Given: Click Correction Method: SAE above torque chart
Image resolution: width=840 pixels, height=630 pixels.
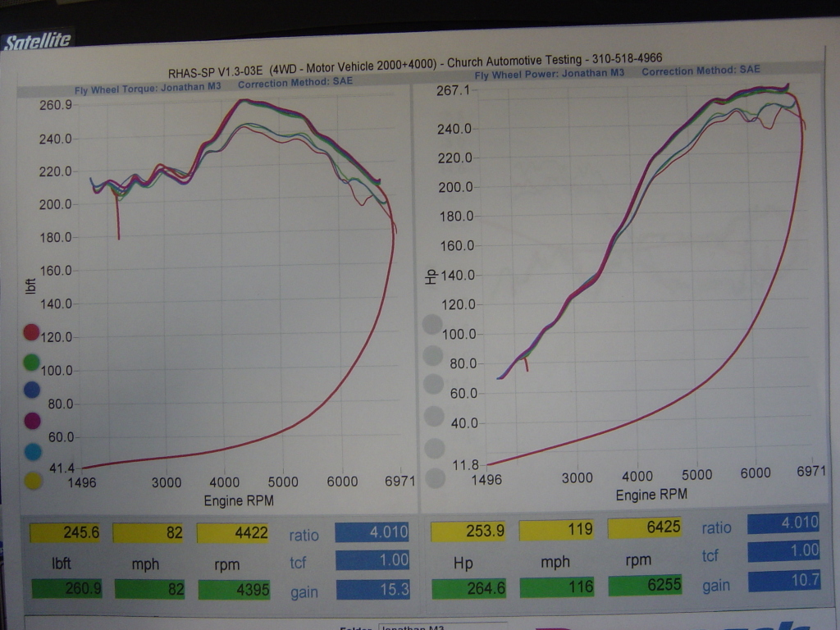Looking at the screenshot, I should (295, 83).
